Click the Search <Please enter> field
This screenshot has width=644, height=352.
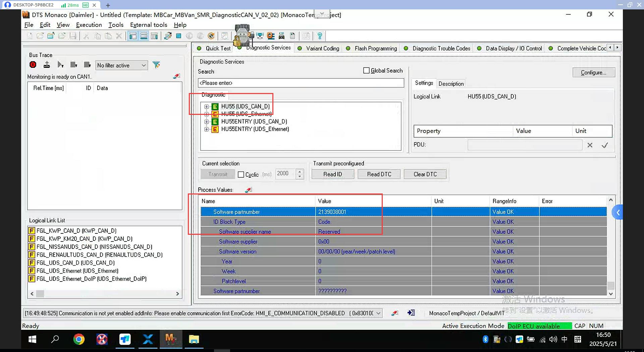[x=301, y=83]
